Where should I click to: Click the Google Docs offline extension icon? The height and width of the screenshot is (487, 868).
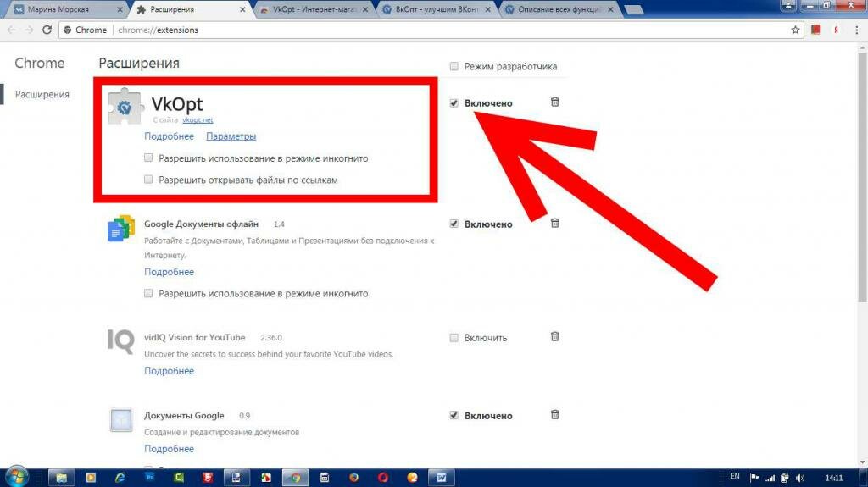click(121, 228)
